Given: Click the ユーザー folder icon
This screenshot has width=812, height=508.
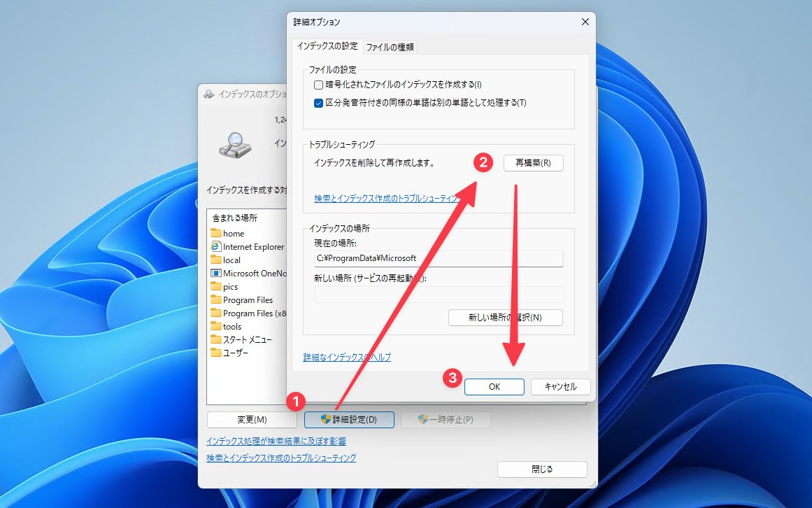Looking at the screenshot, I should [216, 353].
